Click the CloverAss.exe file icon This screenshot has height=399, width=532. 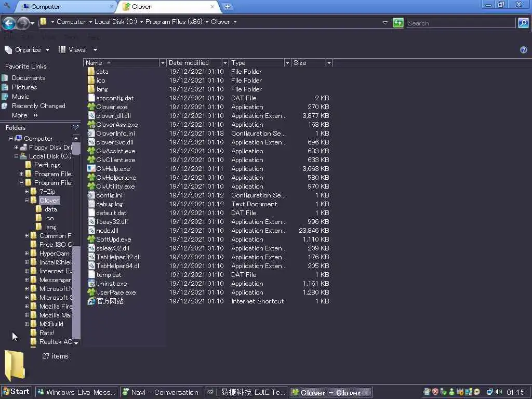tap(91, 125)
